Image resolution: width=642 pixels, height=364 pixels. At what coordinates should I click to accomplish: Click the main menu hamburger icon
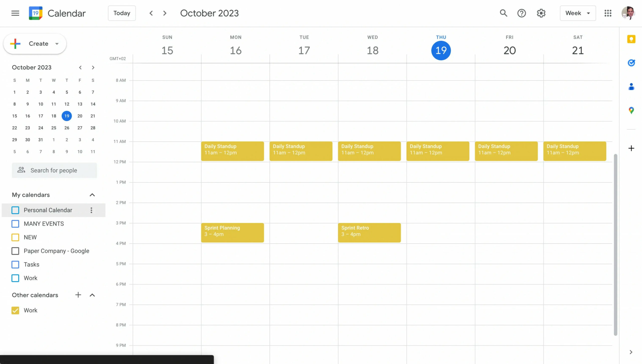click(x=15, y=13)
